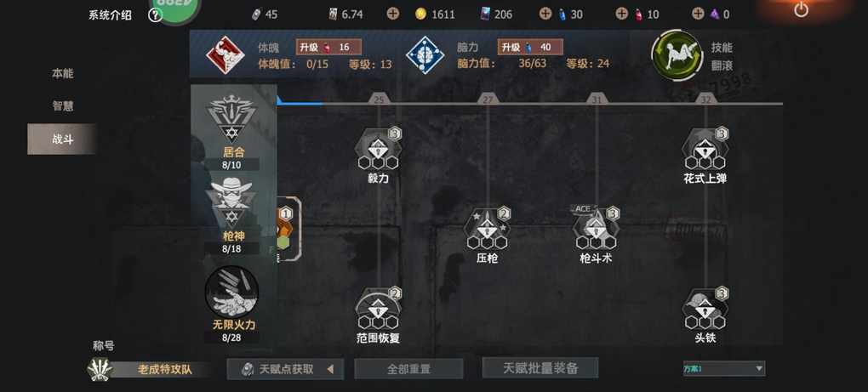The height and width of the screenshot is (392, 868).
Task: Switch to the 本能 tab
Action: [63, 73]
